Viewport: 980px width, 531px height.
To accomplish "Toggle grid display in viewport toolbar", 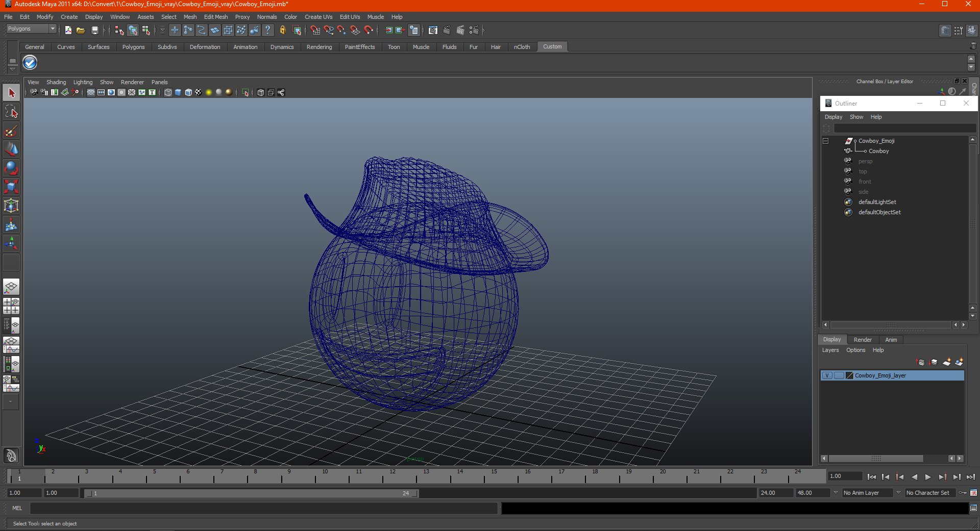I will tap(91, 92).
